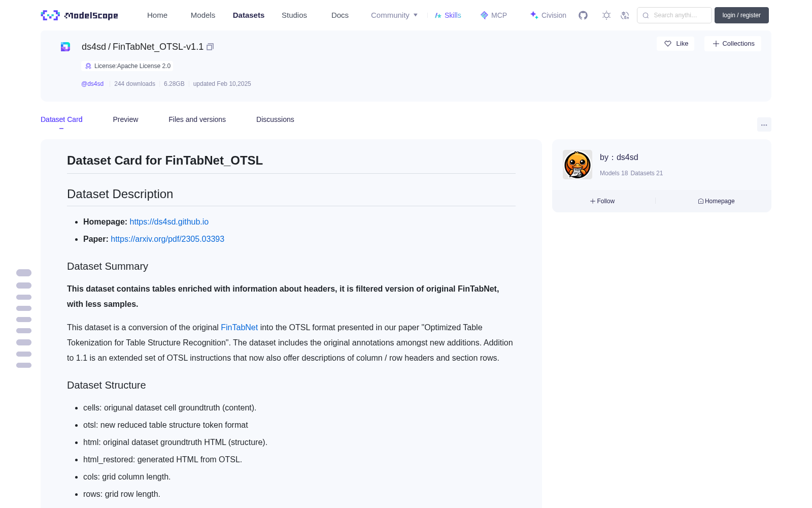The height and width of the screenshot is (508, 812).
Task: Open the ds4sd.github.io homepage link
Action: point(169,222)
